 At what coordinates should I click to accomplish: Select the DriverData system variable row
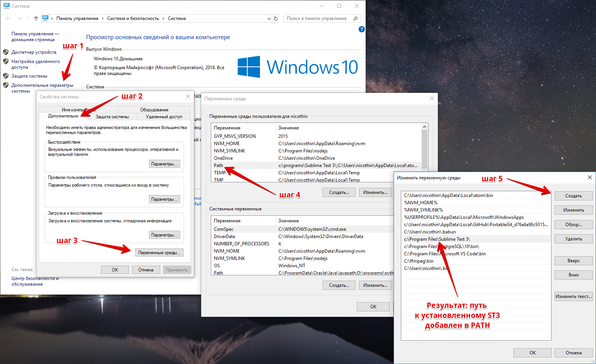tap(302, 237)
